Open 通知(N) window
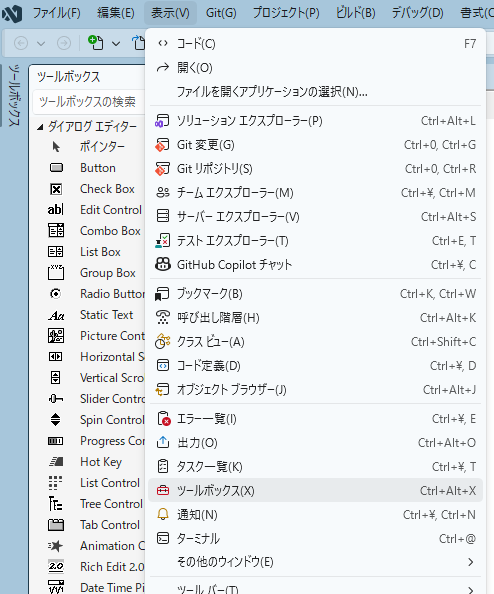Viewport: 494px width, 594px height. pyautogui.click(x=316, y=514)
